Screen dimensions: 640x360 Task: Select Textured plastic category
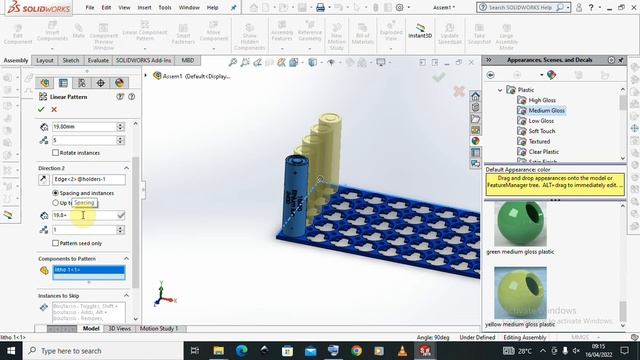point(539,142)
